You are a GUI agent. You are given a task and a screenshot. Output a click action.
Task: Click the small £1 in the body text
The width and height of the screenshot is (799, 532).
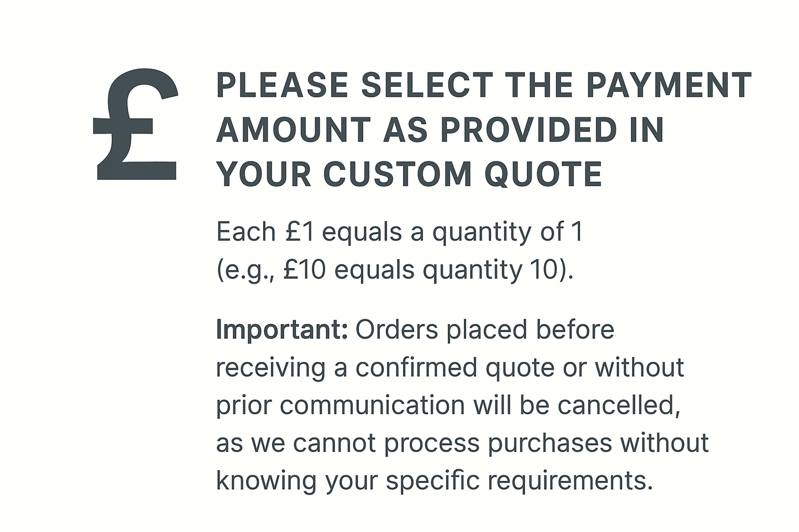tap(300, 232)
